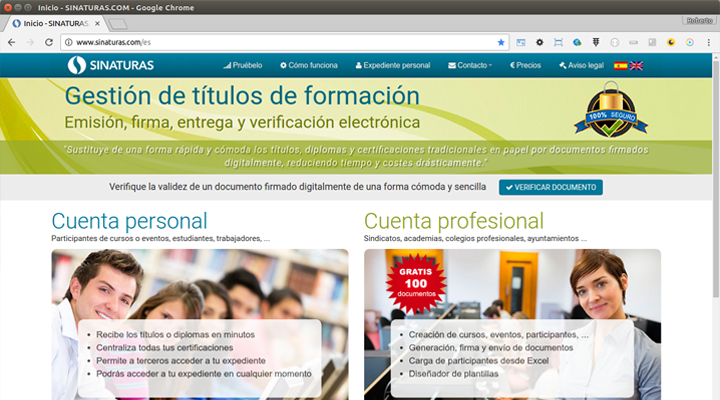
Task: Click the first blue window extension icon
Action: 521,42
